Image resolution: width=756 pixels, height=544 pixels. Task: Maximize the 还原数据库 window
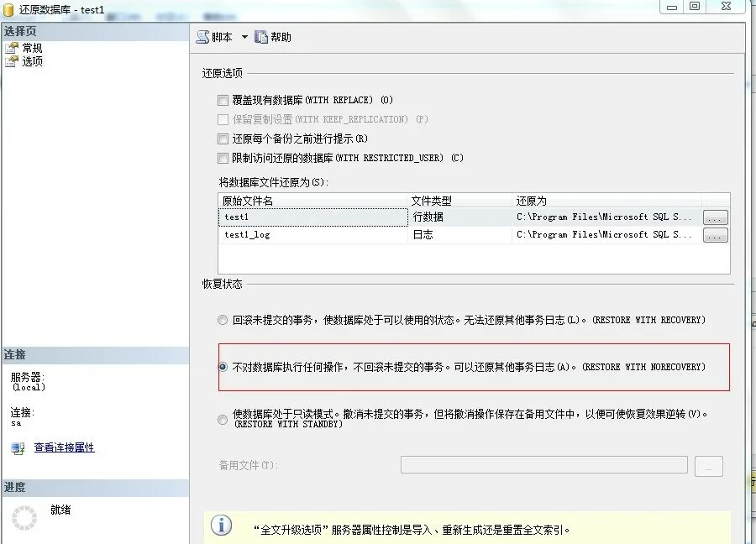pyautogui.click(x=695, y=7)
